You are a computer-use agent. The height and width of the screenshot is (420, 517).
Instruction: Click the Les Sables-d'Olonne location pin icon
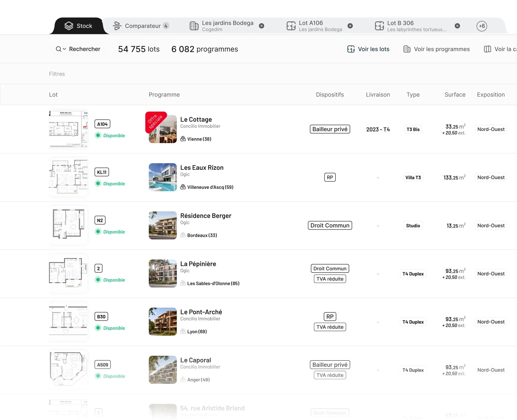(183, 283)
